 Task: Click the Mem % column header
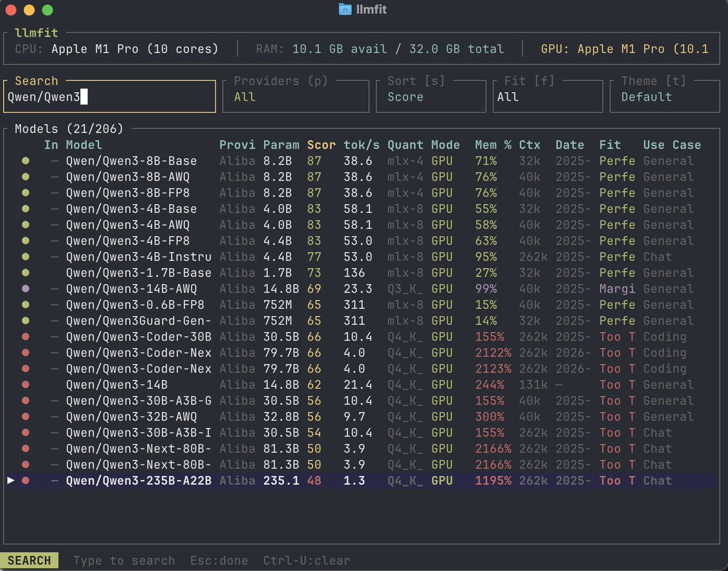click(493, 145)
